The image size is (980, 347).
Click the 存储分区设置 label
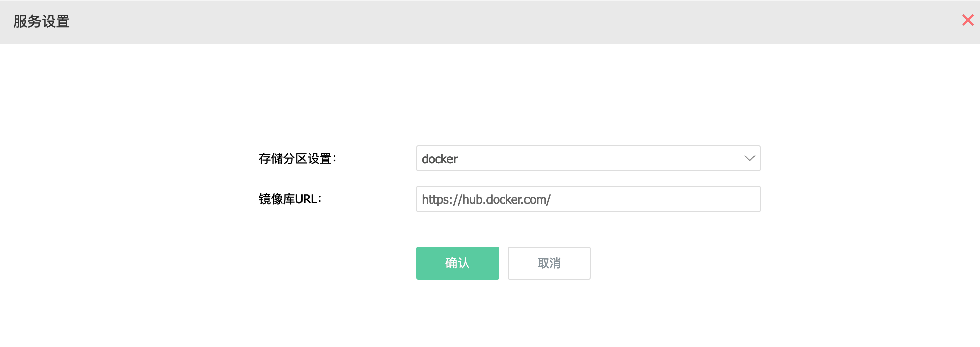pos(297,159)
